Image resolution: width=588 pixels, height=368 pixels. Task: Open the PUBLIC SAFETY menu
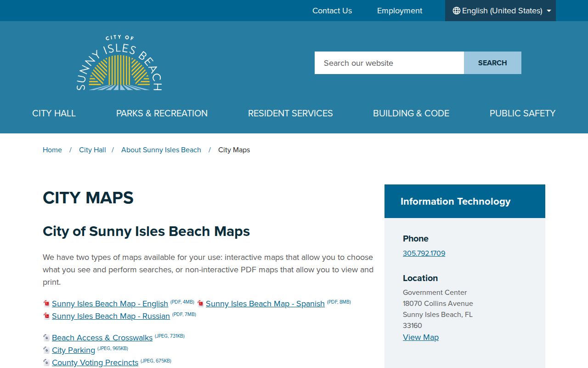tap(522, 113)
